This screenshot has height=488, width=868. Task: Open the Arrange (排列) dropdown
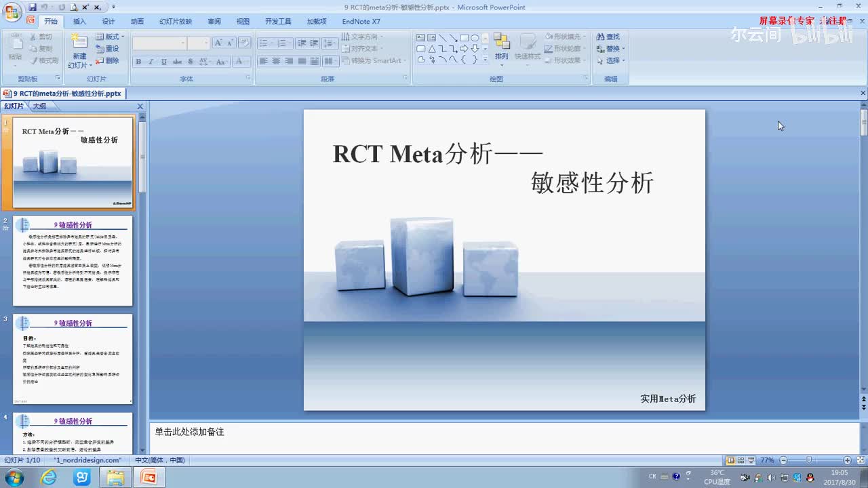502,48
